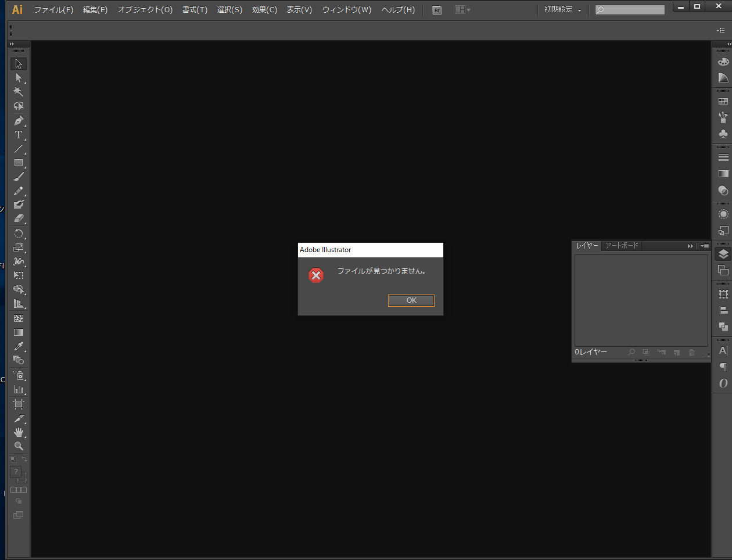Open the 初期設定 workspace dropdown

coord(562,10)
